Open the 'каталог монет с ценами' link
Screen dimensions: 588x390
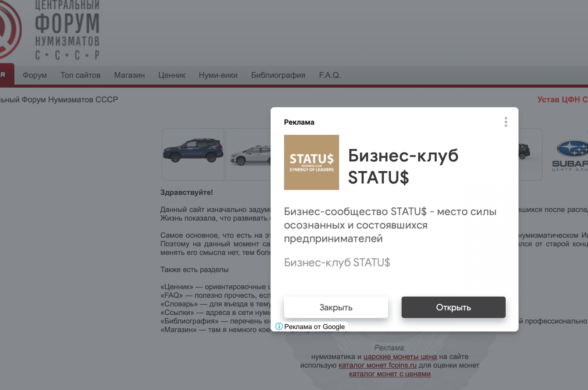(x=390, y=374)
